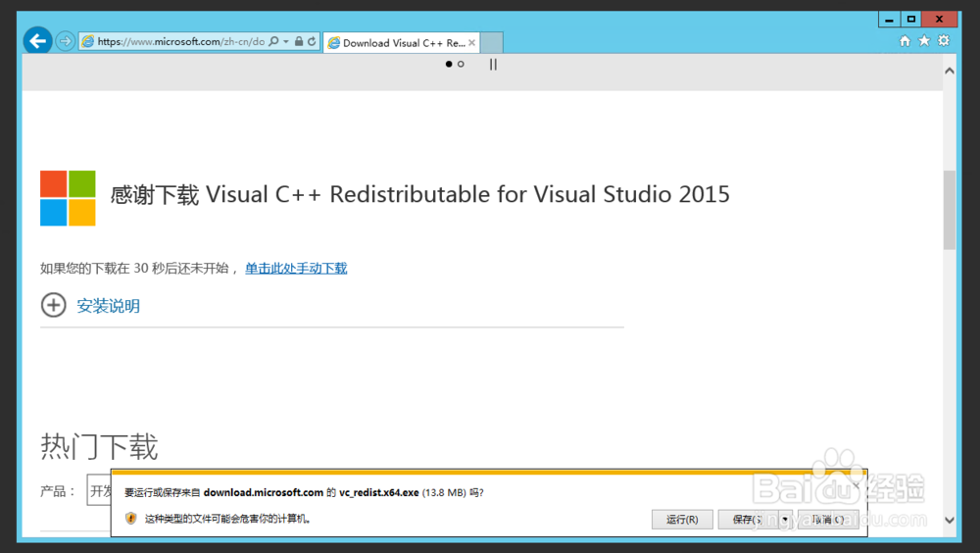980x553 pixels.
Task: Maximize the browser window
Action: click(x=910, y=20)
